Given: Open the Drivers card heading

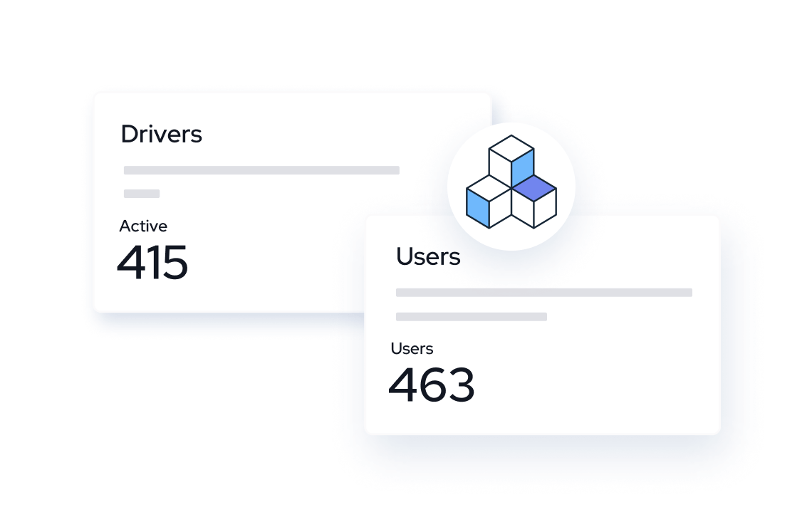Looking at the screenshot, I should pos(161,134).
